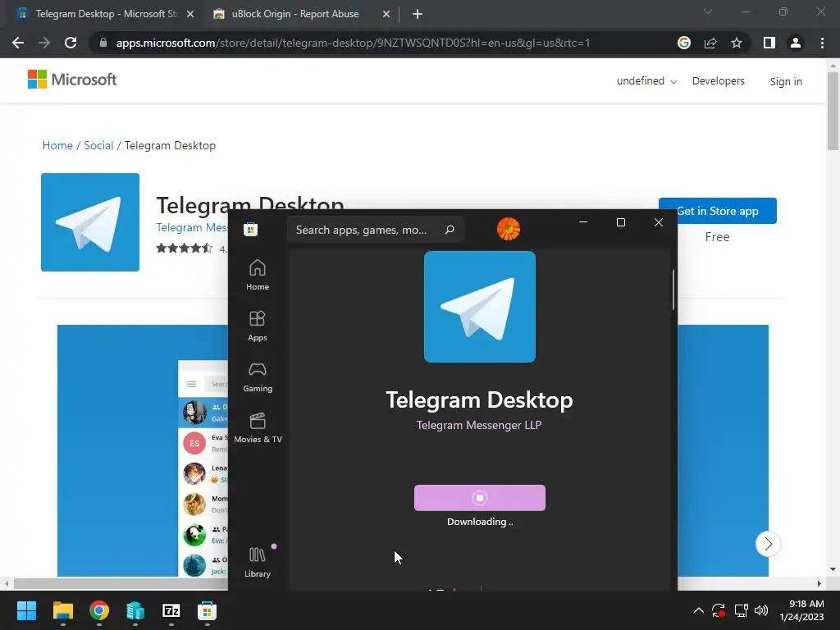Image resolution: width=840 pixels, height=630 pixels.
Task: Open Chrome profile icon
Action: (x=796, y=43)
